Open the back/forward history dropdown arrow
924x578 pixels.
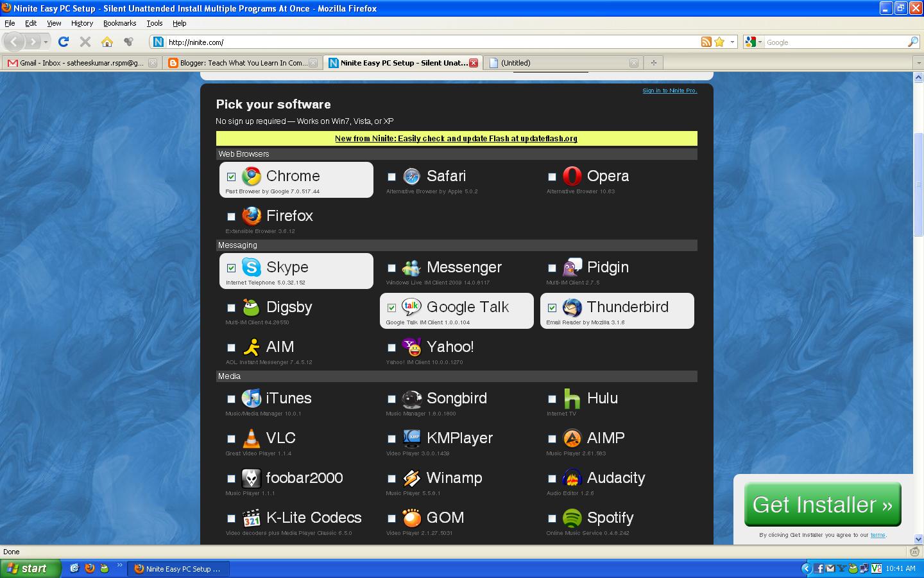46,42
